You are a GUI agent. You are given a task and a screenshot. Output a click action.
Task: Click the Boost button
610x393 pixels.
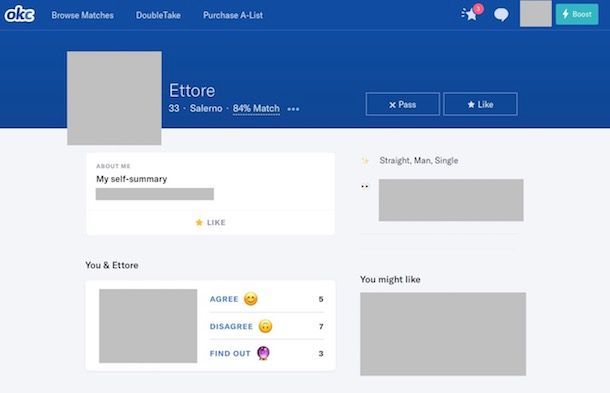pyautogui.click(x=577, y=14)
